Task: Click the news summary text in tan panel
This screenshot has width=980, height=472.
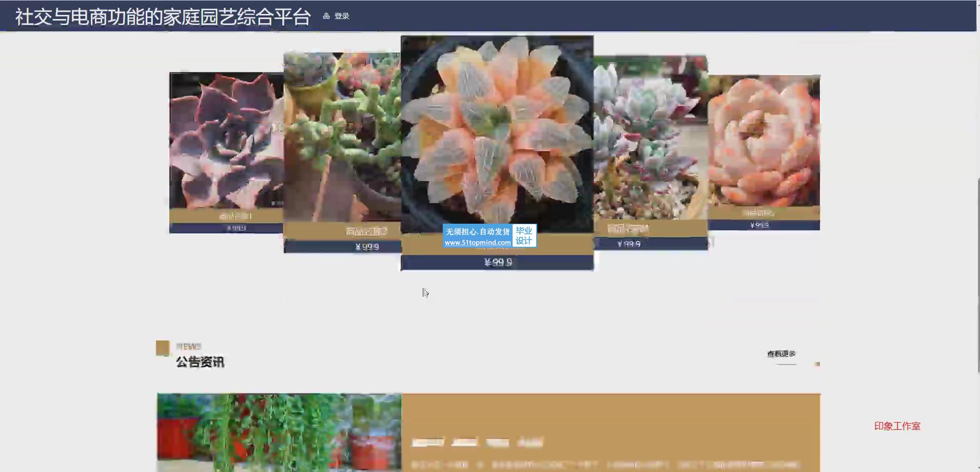Action: click(605, 465)
